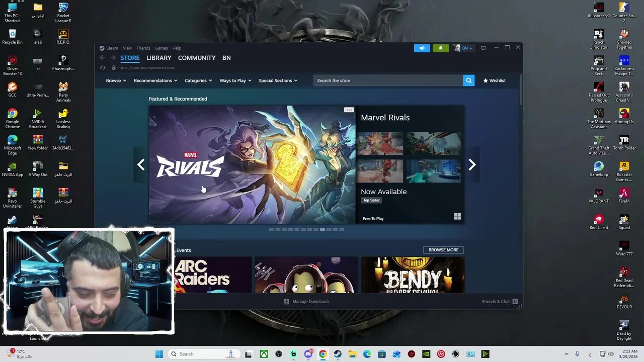
Task: Open Google Chrome from the taskbar
Action: click(x=323, y=354)
